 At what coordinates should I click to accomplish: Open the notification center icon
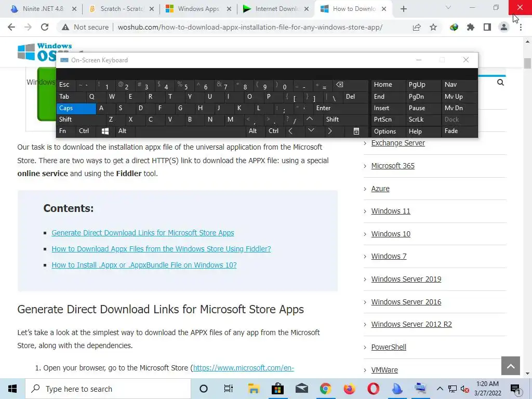(516, 389)
